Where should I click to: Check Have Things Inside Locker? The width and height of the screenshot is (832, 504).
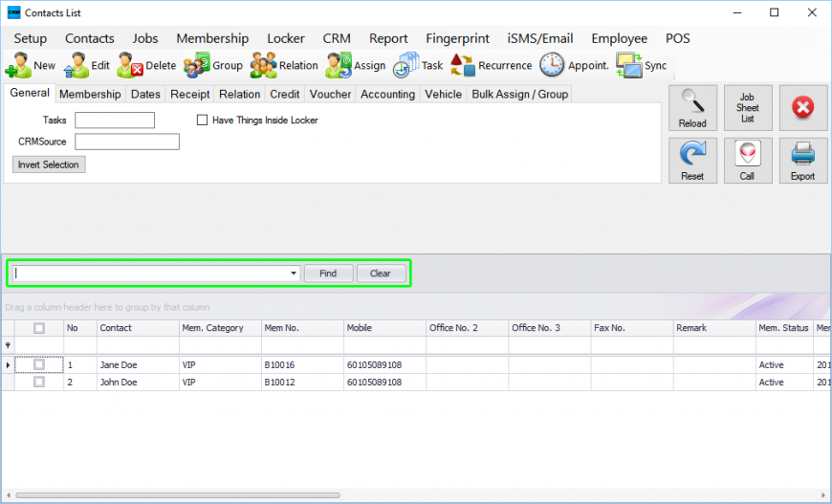tap(202, 121)
